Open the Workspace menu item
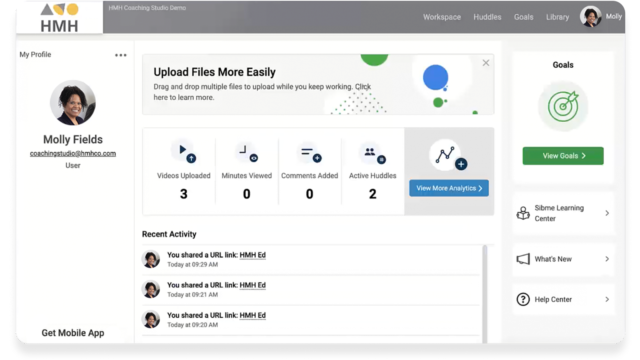Viewport: 640px width, 360px height. click(442, 17)
